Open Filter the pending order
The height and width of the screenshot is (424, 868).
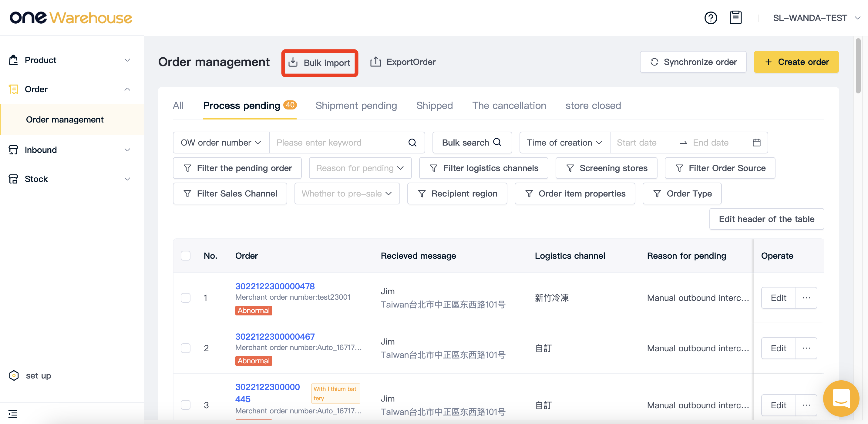(x=237, y=168)
